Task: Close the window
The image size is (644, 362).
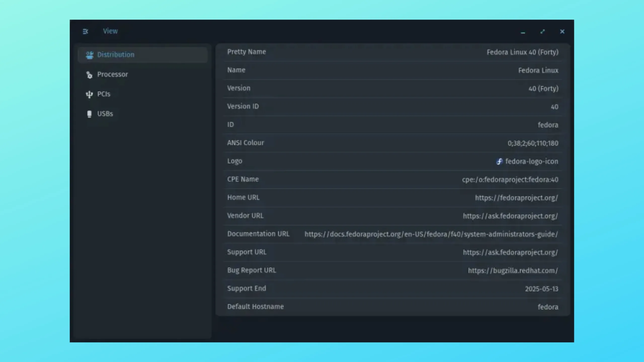Action: coord(562,31)
